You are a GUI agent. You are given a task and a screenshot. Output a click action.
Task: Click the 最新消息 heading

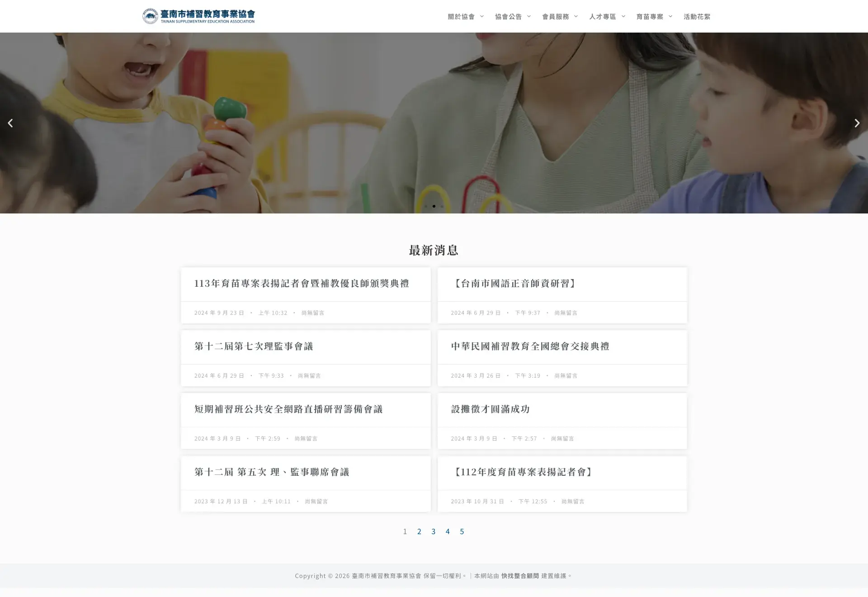coord(434,250)
